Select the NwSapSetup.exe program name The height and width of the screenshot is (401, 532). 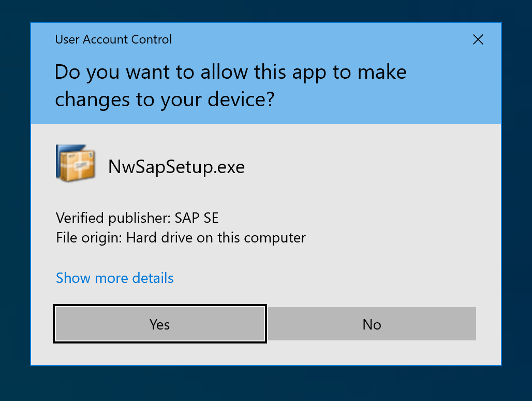pos(176,167)
